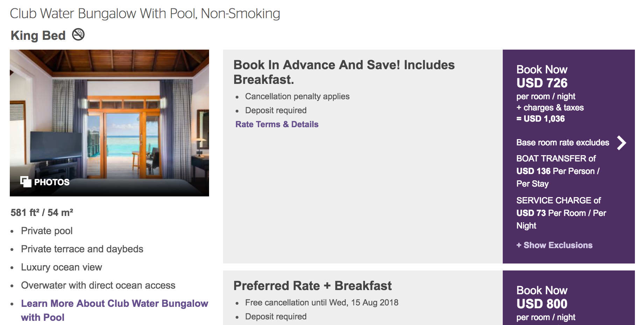644x325 pixels.
Task: Open the bungalow bedroom photo
Action: [109, 115]
